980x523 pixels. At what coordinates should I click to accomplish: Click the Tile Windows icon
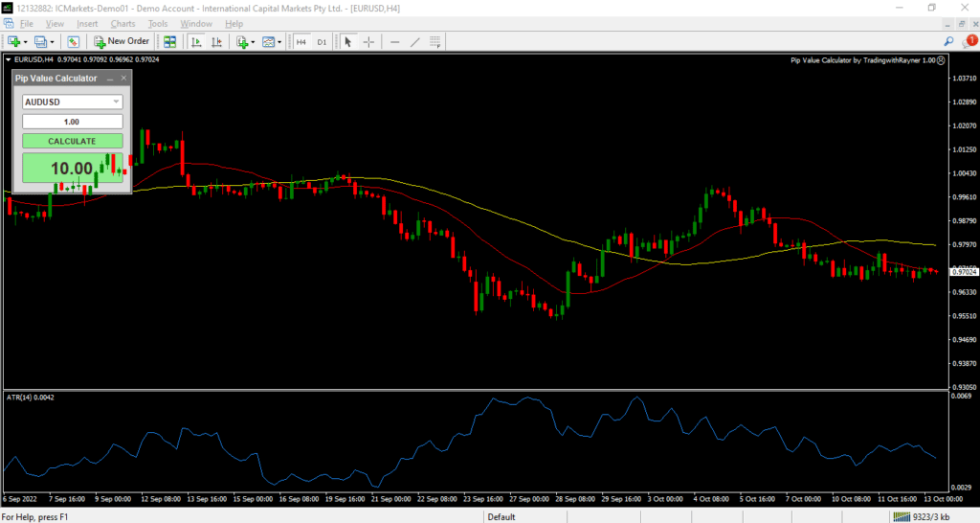(169, 41)
